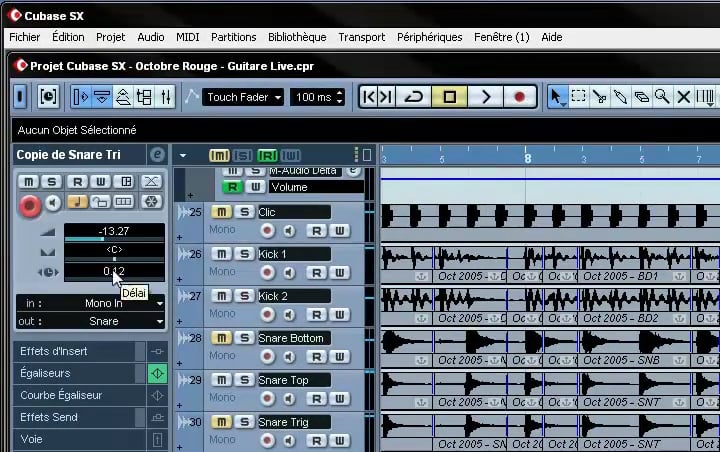
Task: Toggle the Cycle loop button
Action: (413, 97)
